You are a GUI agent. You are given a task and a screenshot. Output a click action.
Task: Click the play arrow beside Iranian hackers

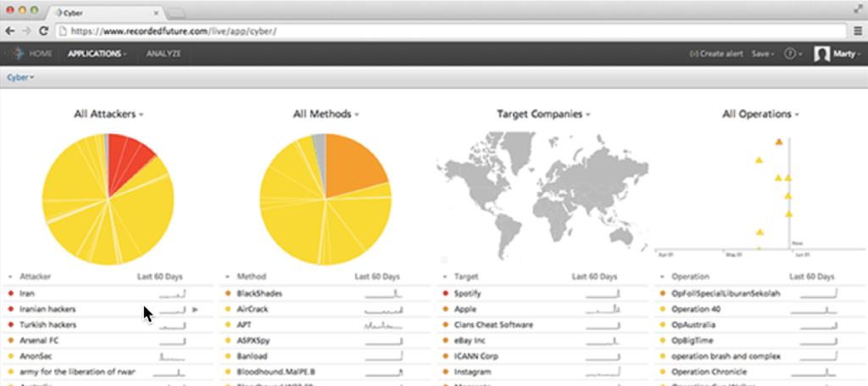tap(195, 310)
